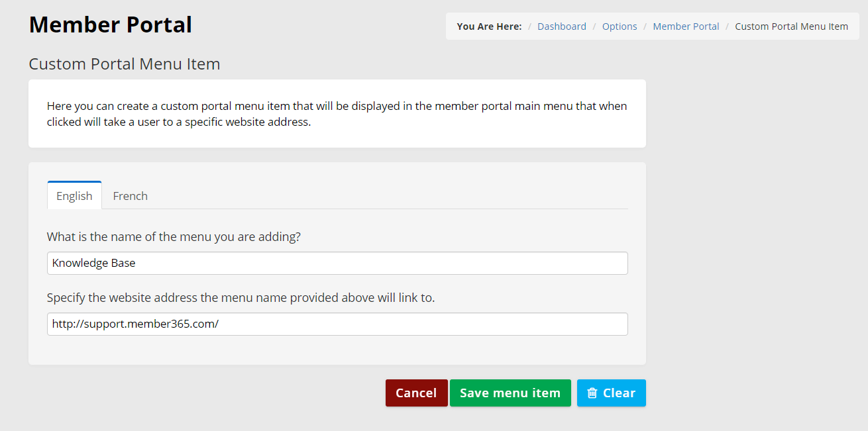Open the Member Portal breadcrumb link
The width and height of the screenshot is (868, 431).
[x=686, y=26]
